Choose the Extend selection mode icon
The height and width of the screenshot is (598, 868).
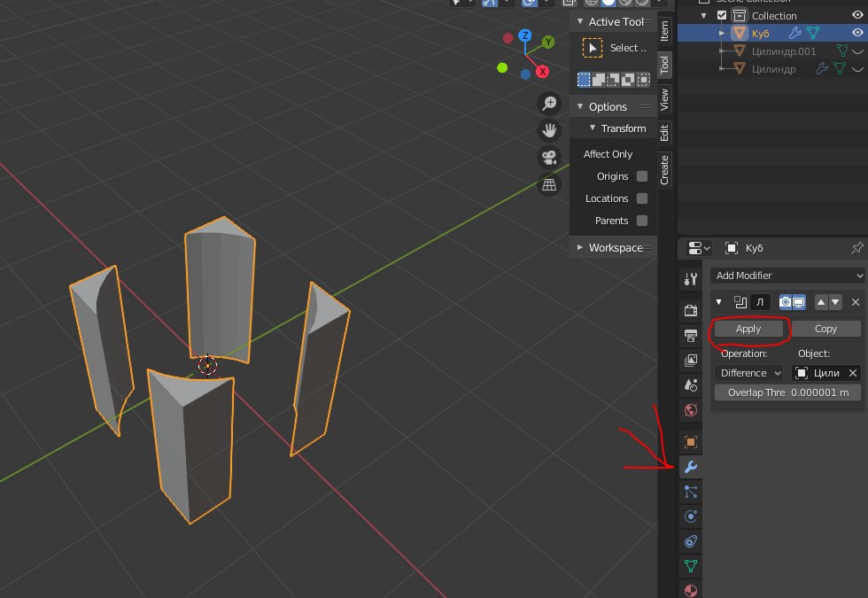click(599, 80)
